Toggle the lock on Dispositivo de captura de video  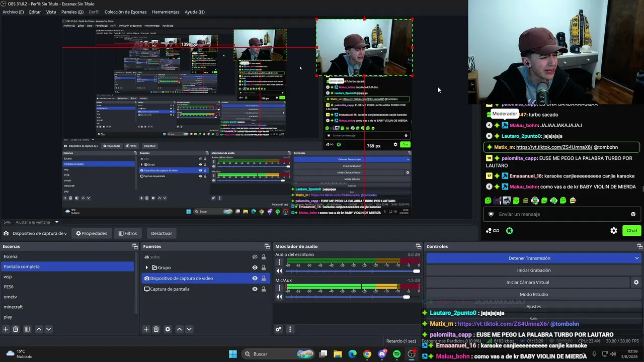pyautogui.click(x=263, y=279)
